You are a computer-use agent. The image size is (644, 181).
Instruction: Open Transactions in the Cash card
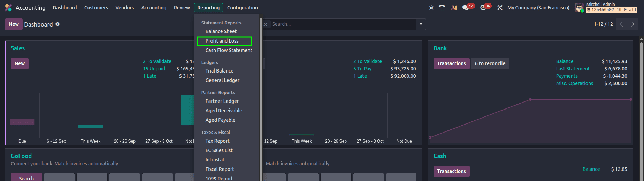451,171
